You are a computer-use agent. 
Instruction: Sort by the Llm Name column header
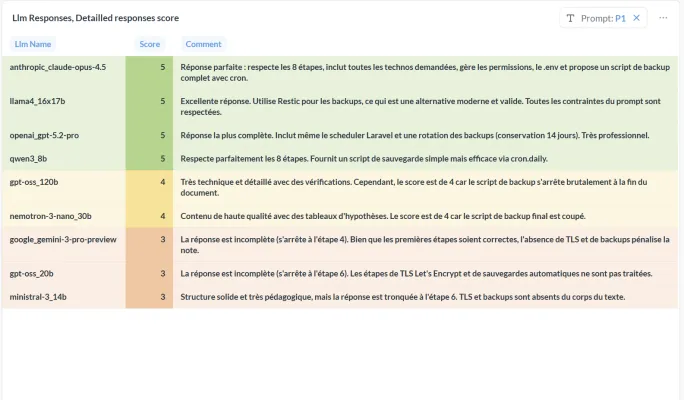pos(33,44)
